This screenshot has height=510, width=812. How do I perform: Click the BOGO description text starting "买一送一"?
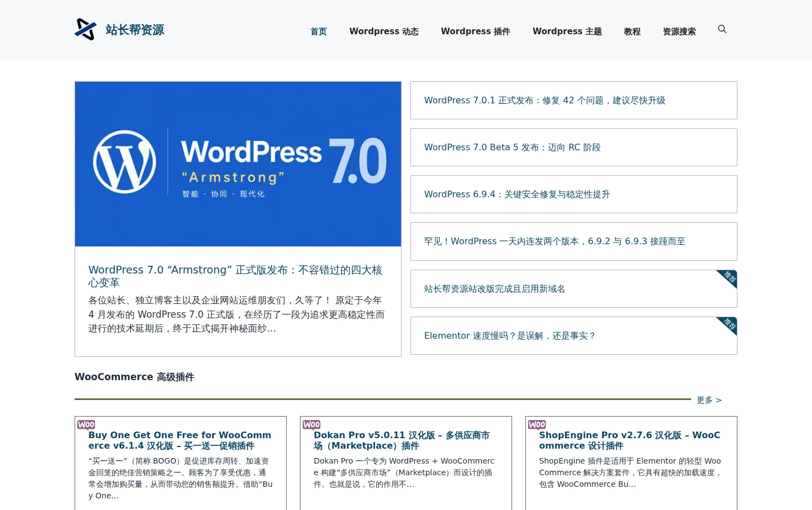tap(181, 479)
